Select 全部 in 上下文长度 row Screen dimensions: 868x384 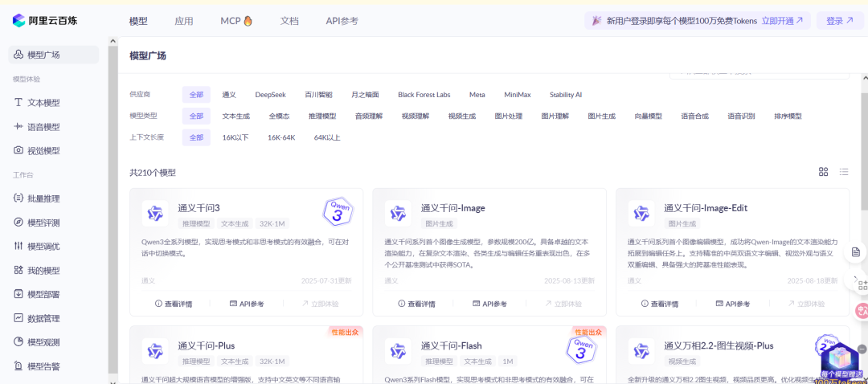coord(197,137)
